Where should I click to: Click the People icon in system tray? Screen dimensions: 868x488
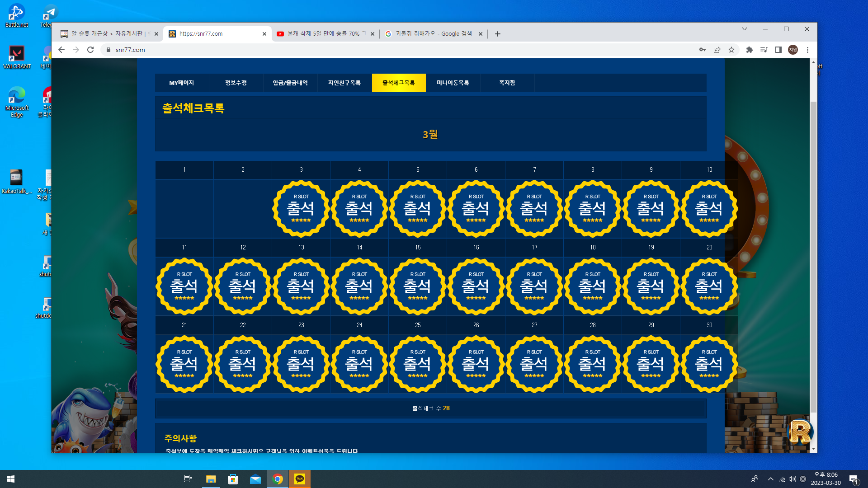click(x=755, y=479)
